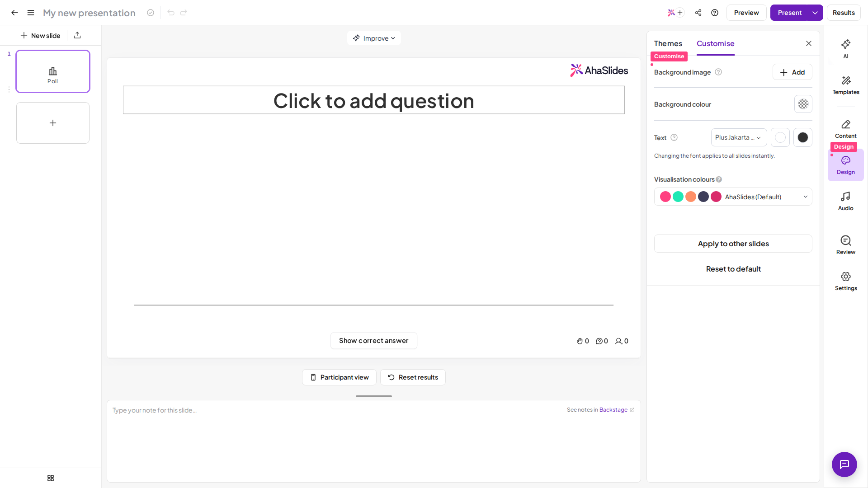This screenshot has width=868, height=488.
Task: Open the hamburger menu icon
Action: (x=31, y=13)
